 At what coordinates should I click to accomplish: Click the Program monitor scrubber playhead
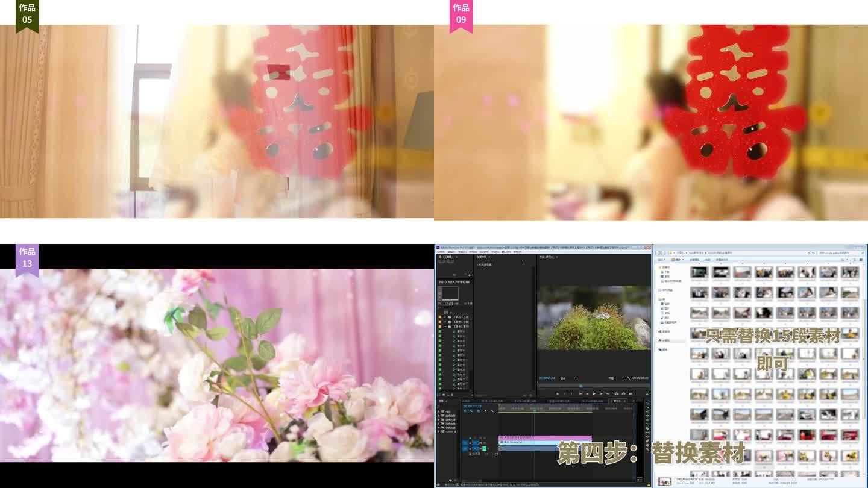coord(581,386)
